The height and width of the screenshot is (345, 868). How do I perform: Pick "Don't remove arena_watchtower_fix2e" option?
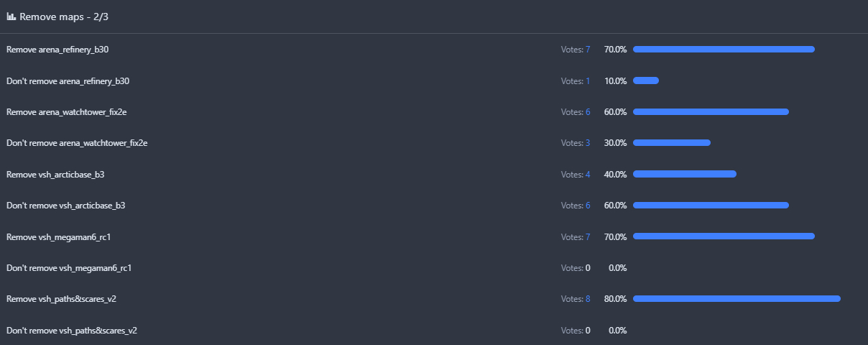[x=77, y=143]
